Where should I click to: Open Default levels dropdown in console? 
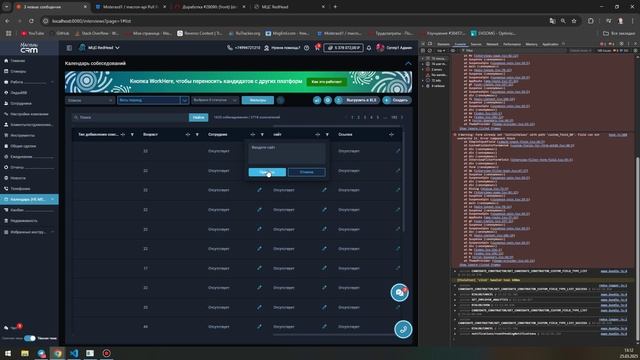tap(581, 51)
